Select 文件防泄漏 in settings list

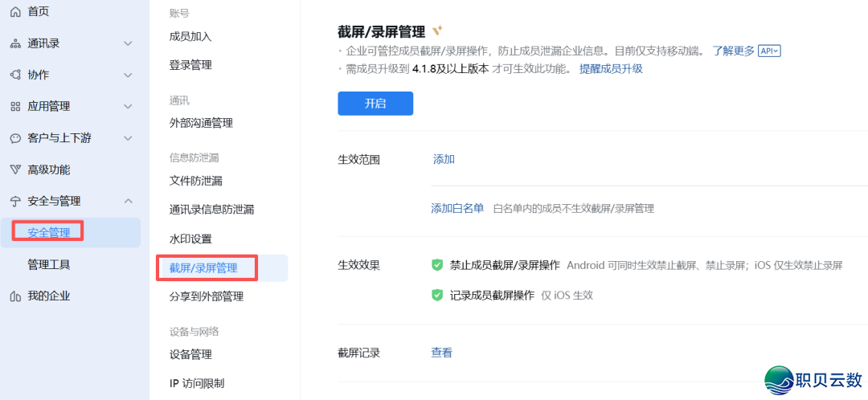click(195, 181)
